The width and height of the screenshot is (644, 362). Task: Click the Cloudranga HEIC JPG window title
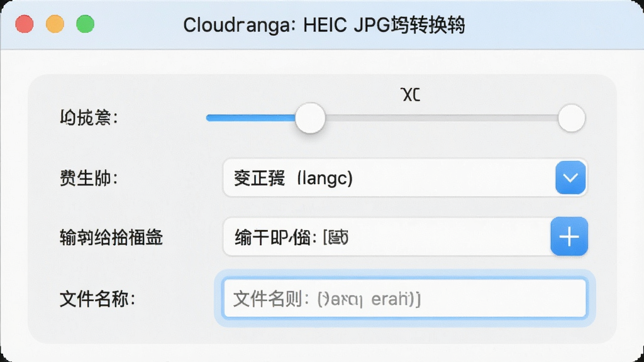[x=324, y=25]
